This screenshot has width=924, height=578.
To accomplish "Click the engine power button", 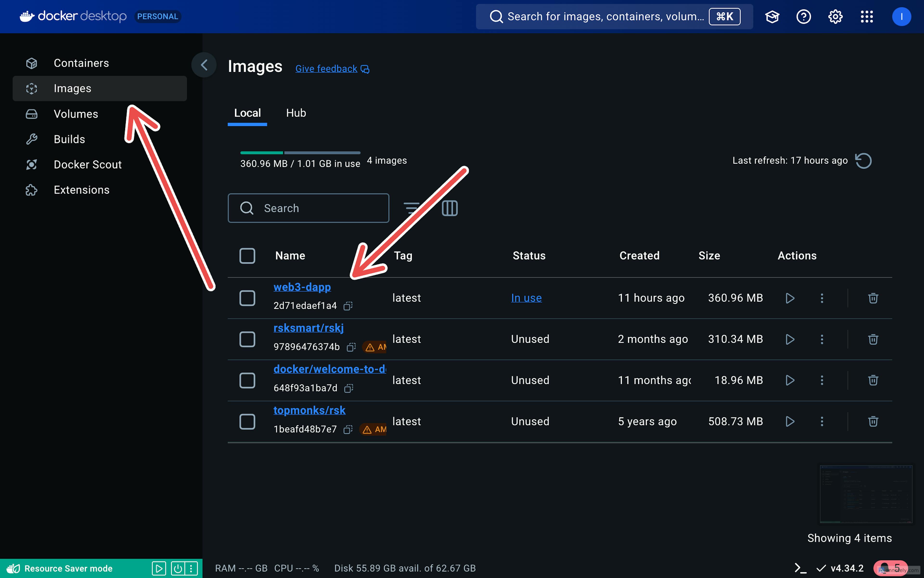I will (178, 568).
